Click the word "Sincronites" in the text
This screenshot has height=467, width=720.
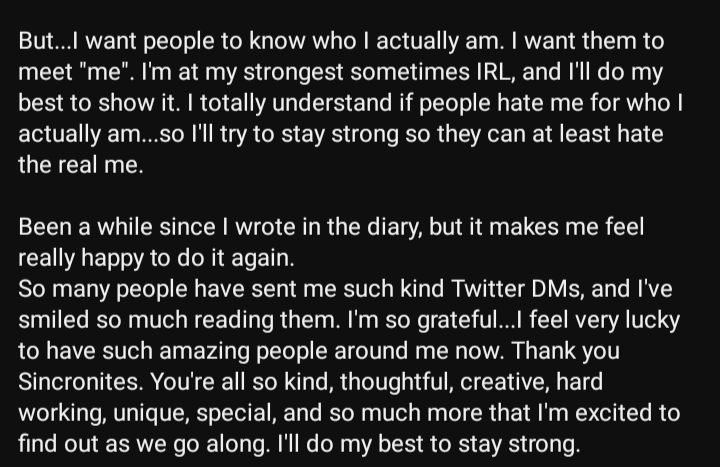click(x=78, y=382)
